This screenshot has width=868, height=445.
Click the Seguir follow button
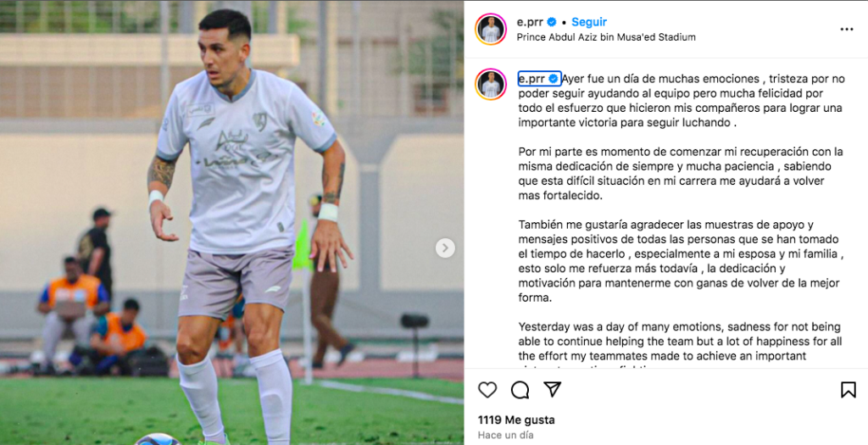point(589,22)
